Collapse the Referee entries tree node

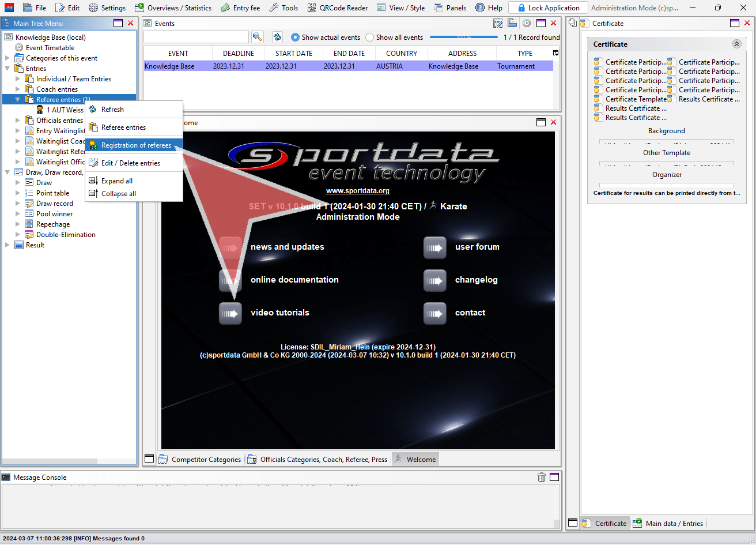point(18,100)
